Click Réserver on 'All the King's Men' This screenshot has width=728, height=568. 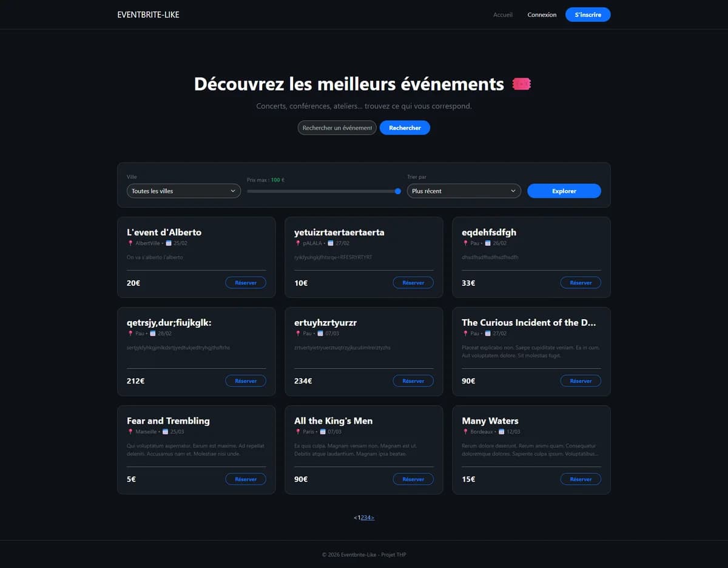pyautogui.click(x=413, y=479)
